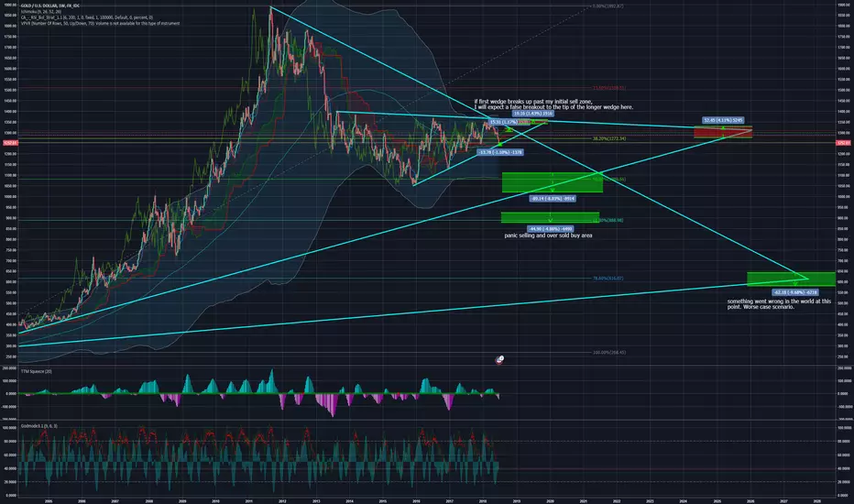854x504 pixels.
Task: Select the CA_RSI_Bol_Strat indicator legend
Action: pos(87,17)
